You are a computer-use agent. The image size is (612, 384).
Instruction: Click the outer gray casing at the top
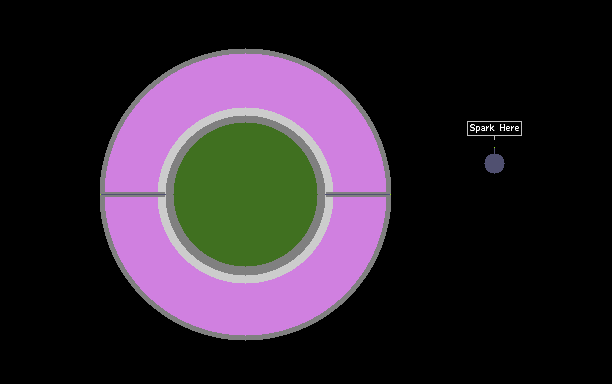[x=246, y=52]
